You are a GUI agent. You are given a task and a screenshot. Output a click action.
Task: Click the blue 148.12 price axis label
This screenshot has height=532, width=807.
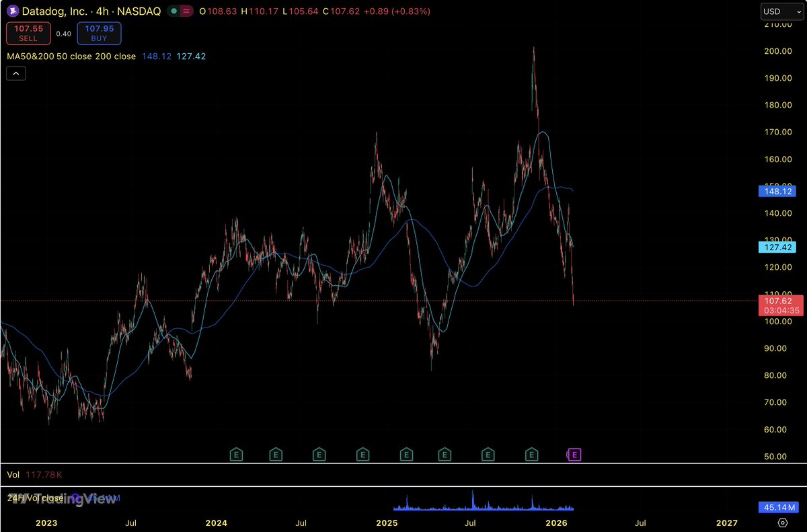(776, 191)
